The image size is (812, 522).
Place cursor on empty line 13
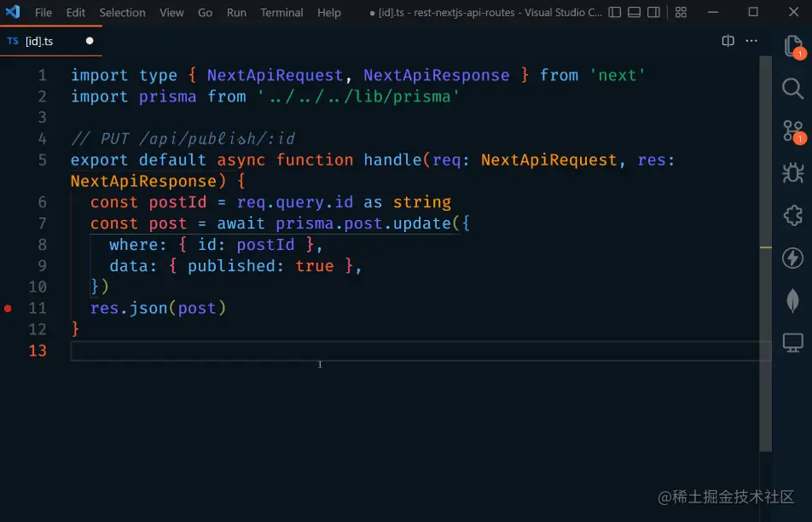(x=420, y=351)
